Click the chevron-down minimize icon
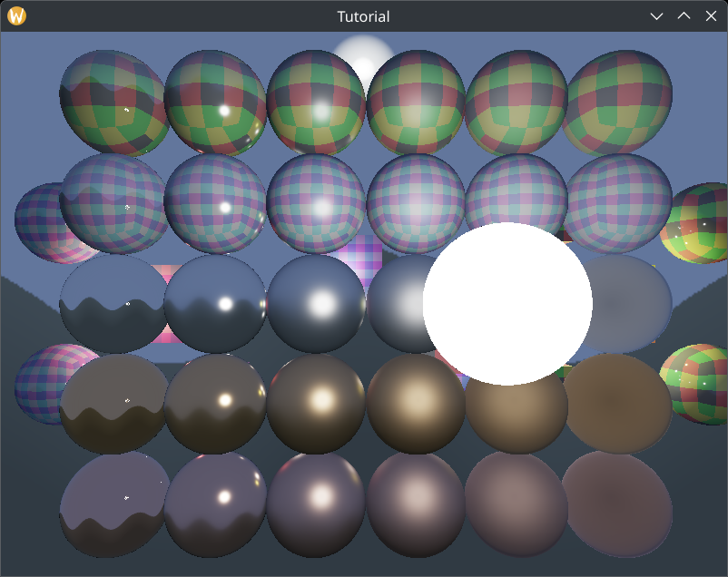The width and height of the screenshot is (728, 577). tap(655, 15)
